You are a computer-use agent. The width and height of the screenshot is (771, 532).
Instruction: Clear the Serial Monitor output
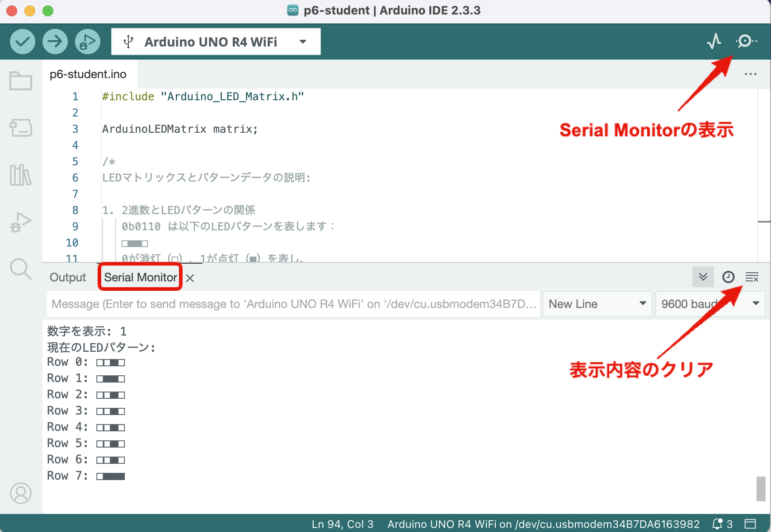point(752,277)
